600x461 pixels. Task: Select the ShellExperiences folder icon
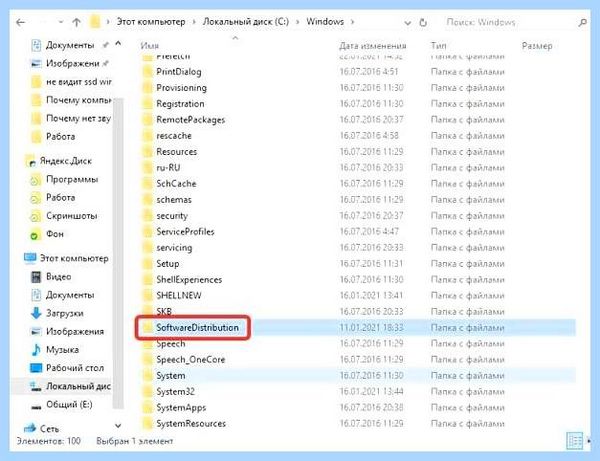tap(147, 280)
